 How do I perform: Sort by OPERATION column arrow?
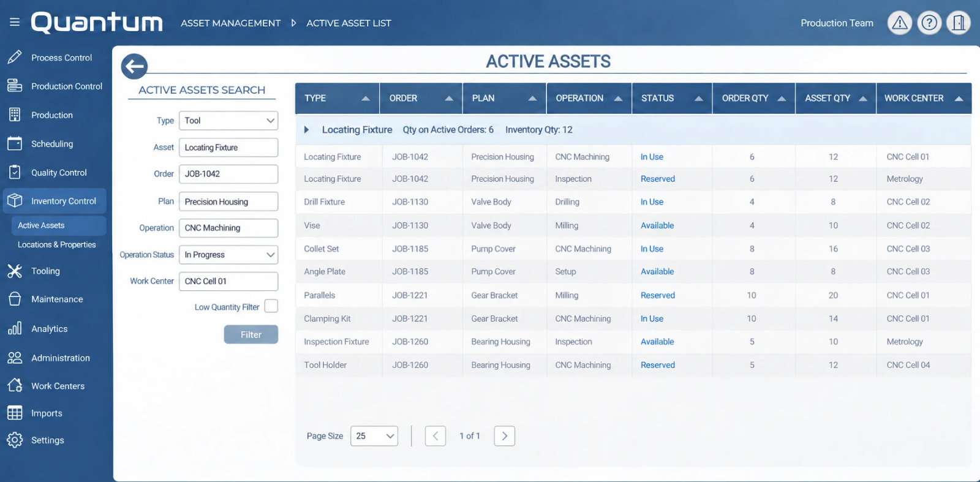point(618,98)
